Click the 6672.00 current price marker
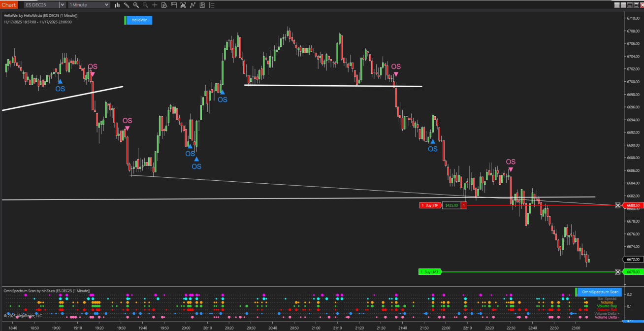The width and height of the screenshot is (644, 331). pyautogui.click(x=633, y=260)
